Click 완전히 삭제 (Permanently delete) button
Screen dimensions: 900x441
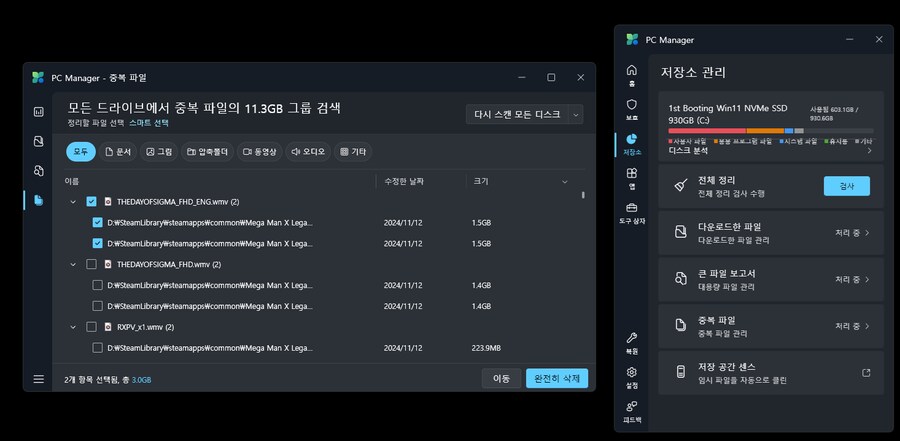[x=557, y=378]
